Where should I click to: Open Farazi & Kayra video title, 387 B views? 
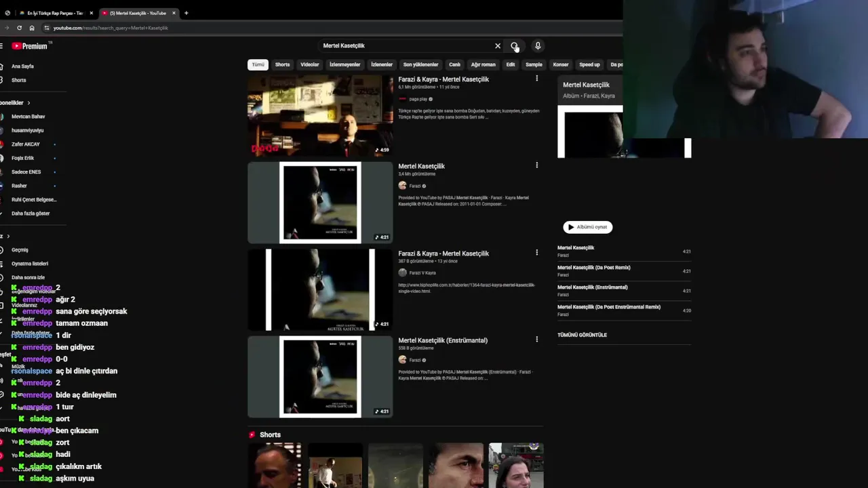pyautogui.click(x=443, y=253)
